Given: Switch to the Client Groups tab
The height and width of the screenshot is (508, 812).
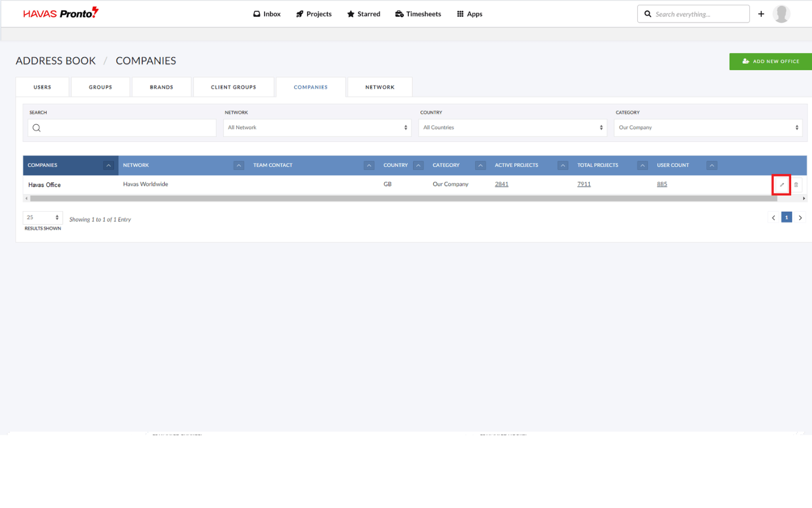Looking at the screenshot, I should 233,87.
